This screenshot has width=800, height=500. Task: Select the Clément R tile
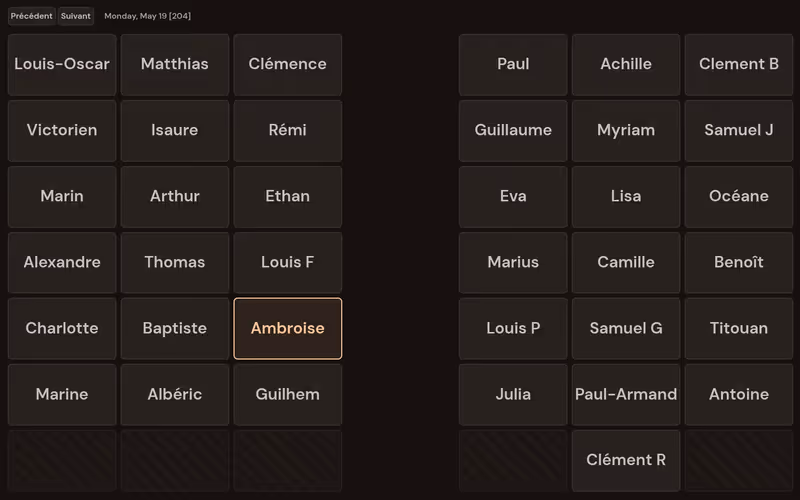point(626,461)
